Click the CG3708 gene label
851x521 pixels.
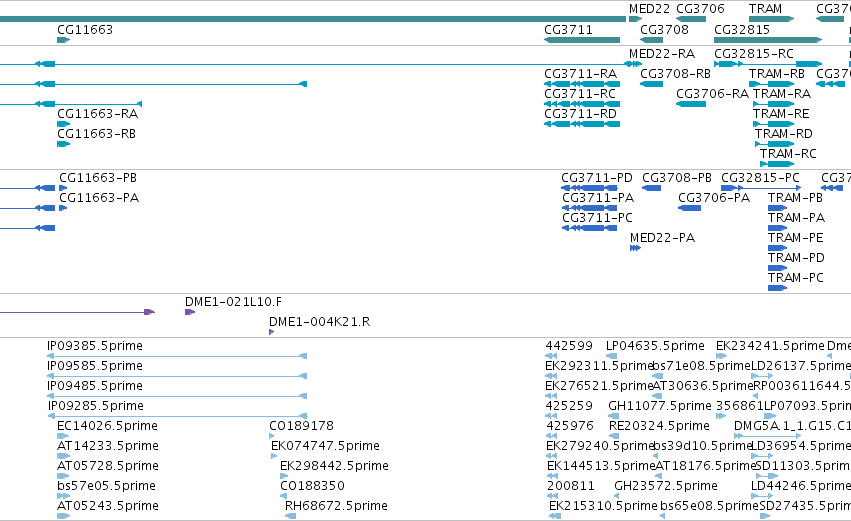(664, 30)
